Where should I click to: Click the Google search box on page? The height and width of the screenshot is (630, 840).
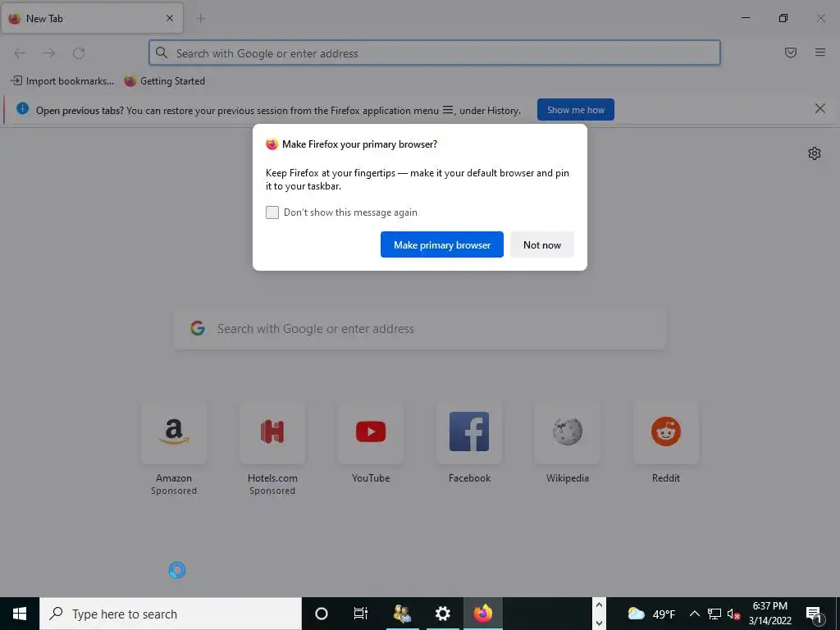(x=420, y=328)
